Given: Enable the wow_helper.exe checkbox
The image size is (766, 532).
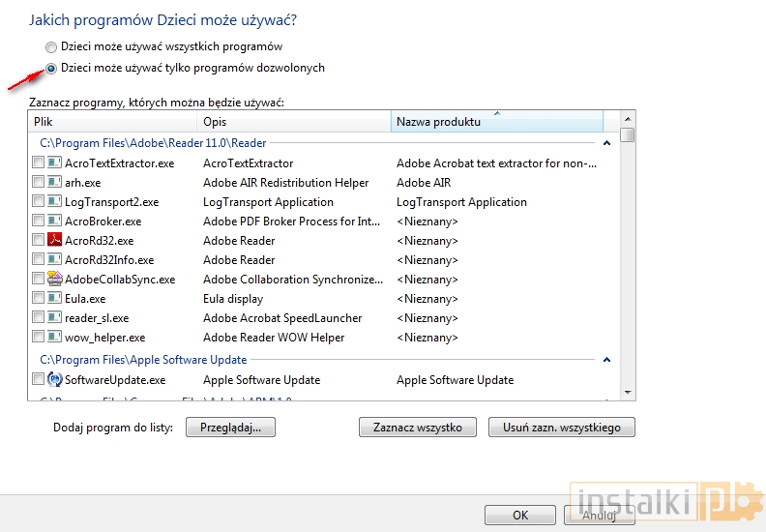Looking at the screenshot, I should [38, 338].
